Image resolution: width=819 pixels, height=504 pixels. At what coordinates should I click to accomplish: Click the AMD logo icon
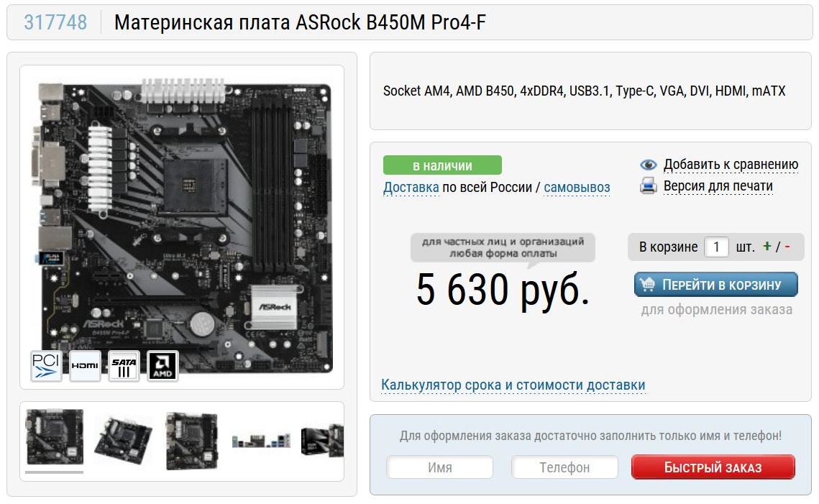coord(163,365)
